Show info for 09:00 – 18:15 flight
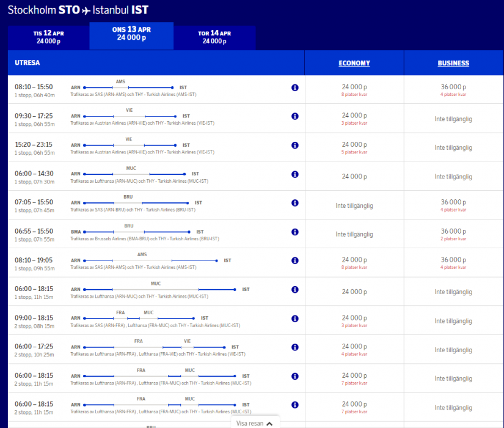This screenshot has height=428, width=504. (295, 319)
